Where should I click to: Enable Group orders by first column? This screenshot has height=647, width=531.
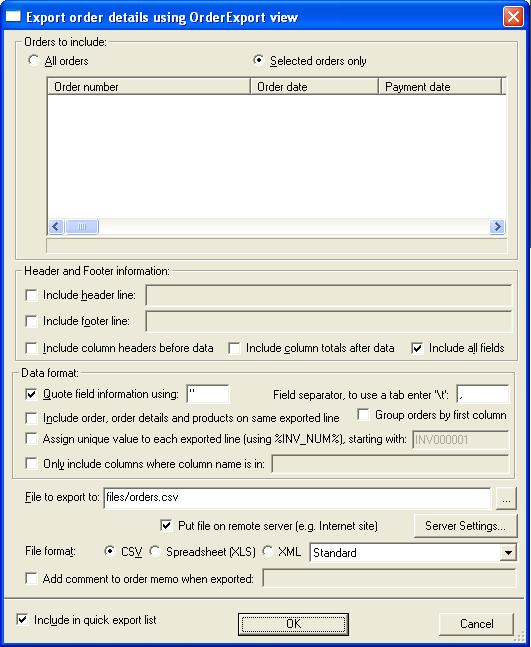point(363,415)
